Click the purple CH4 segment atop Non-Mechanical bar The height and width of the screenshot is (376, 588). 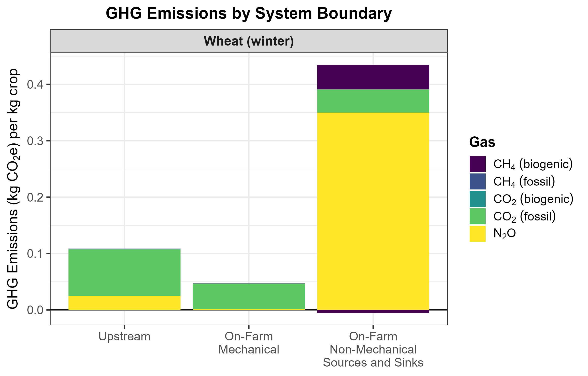373,77
